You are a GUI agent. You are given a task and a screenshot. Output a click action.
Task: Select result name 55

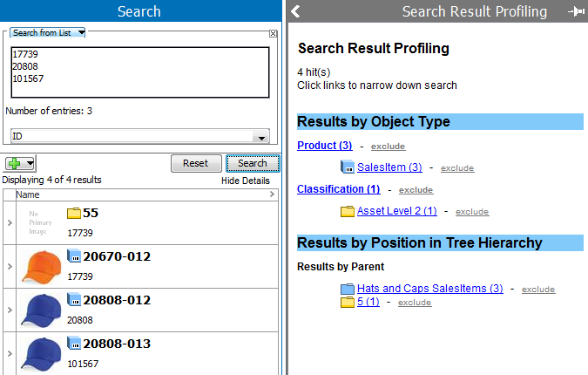[x=91, y=213]
